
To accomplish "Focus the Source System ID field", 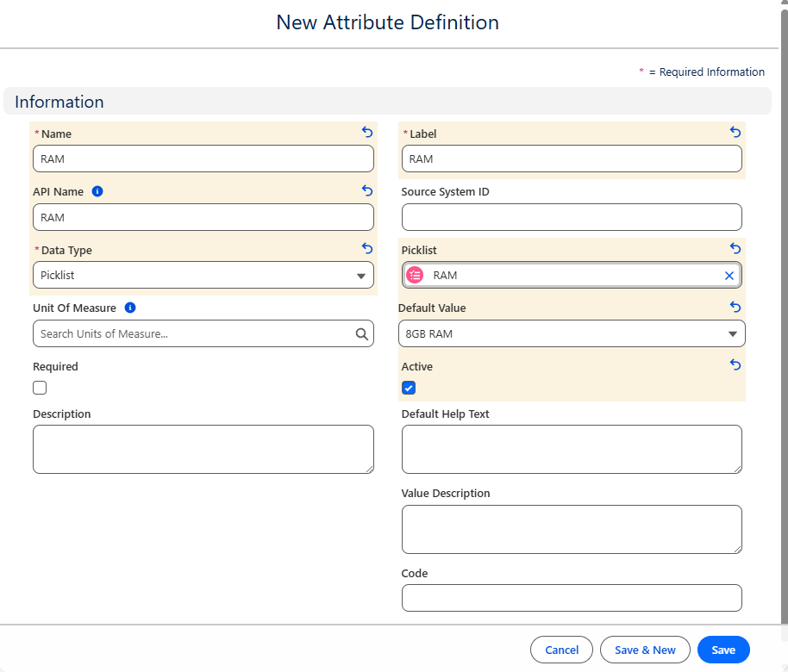I will (x=572, y=217).
